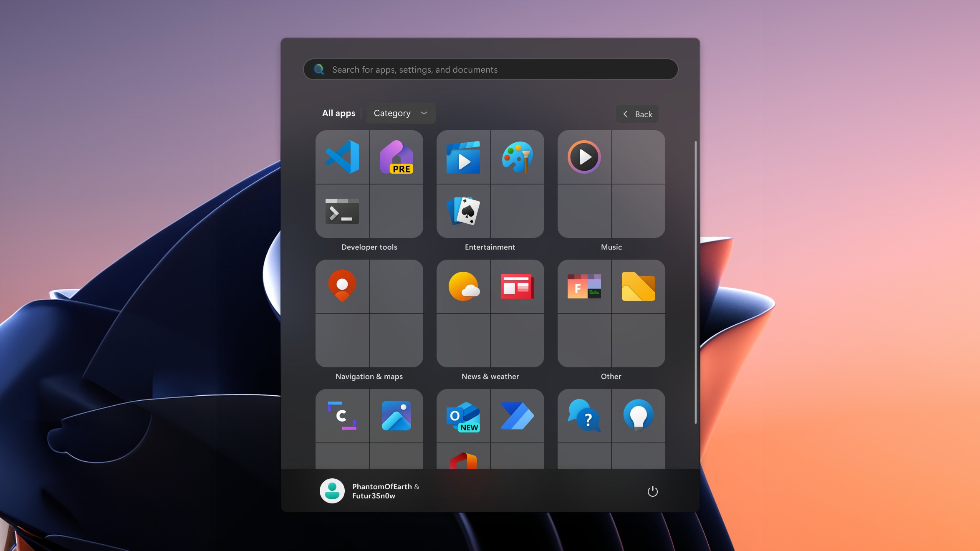Open the Photos app icon
This screenshot has width=980, height=551.
pyautogui.click(x=396, y=416)
